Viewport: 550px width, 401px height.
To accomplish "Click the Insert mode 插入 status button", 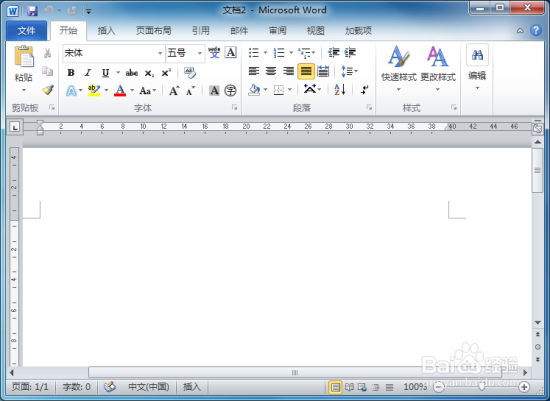I will pyautogui.click(x=192, y=387).
